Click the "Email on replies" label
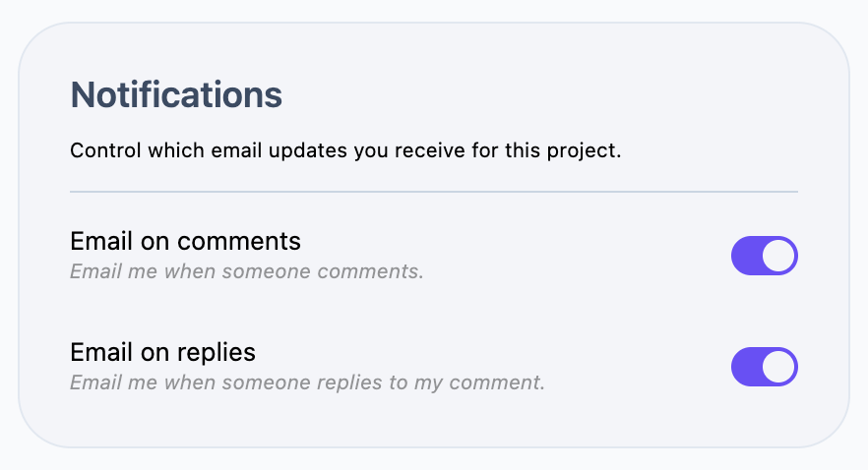 (x=162, y=352)
